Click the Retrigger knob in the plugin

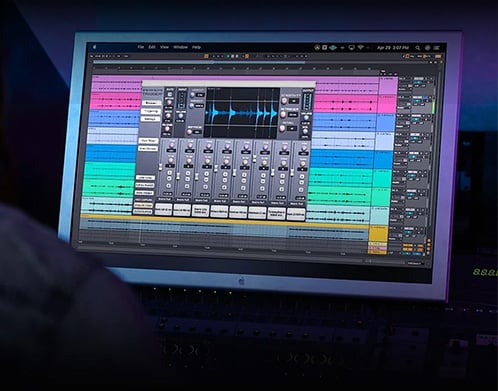click(283, 114)
